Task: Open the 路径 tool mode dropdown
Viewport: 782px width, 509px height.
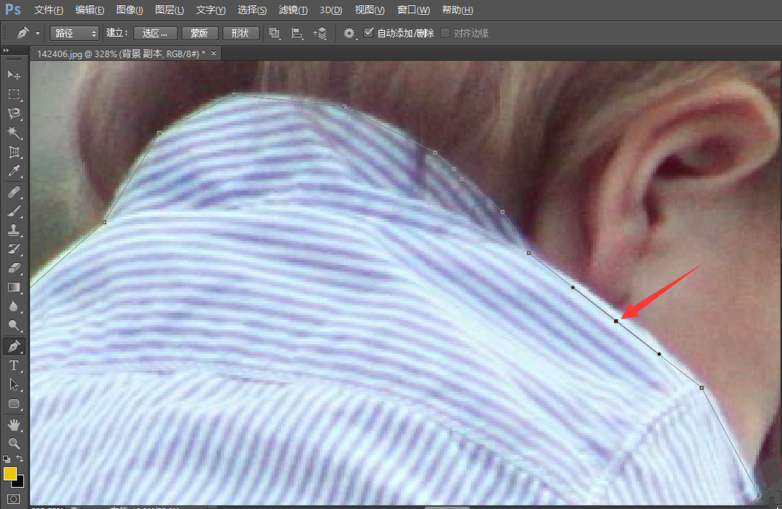Action: click(74, 33)
